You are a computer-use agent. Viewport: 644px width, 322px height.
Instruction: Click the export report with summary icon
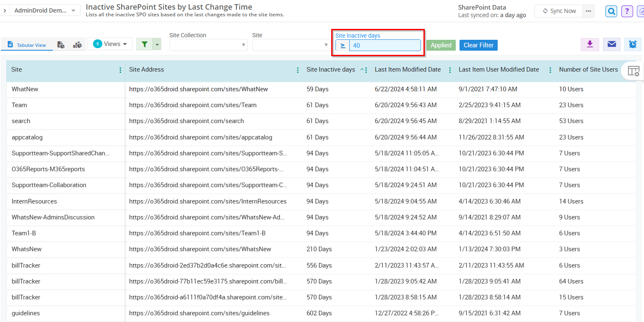point(61,44)
